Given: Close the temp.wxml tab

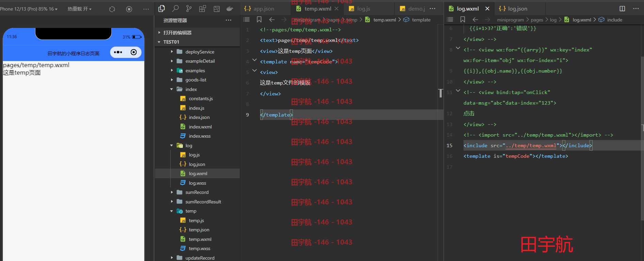Looking at the screenshot, I should pyautogui.click(x=336, y=9).
